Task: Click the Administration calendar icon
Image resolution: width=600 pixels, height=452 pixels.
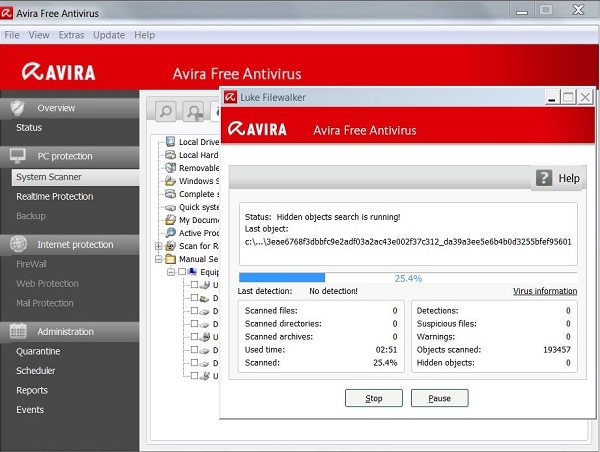Action: tap(17, 331)
